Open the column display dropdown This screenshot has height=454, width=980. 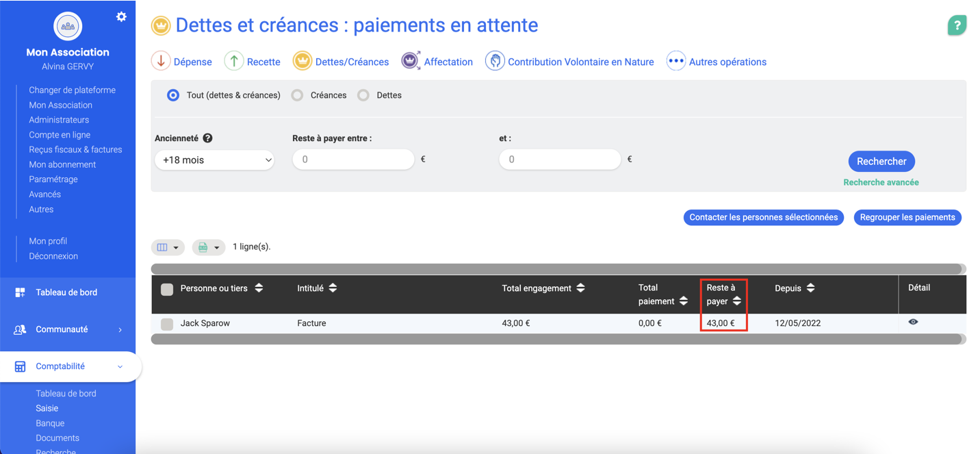click(168, 247)
